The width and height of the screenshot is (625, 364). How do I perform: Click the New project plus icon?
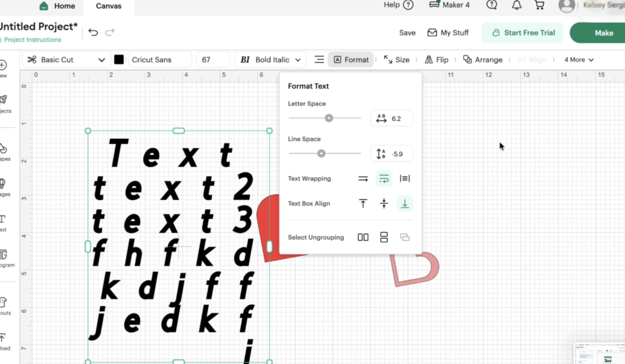click(x=3, y=68)
